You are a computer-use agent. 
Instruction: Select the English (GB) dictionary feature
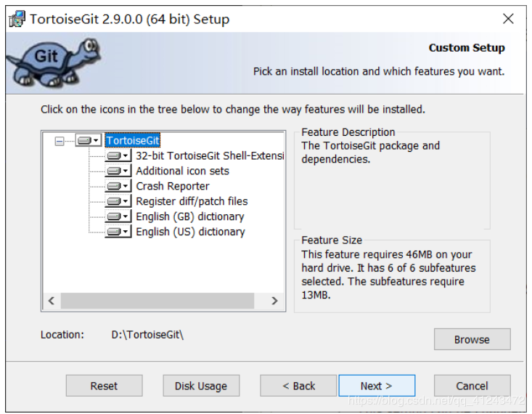click(x=190, y=216)
